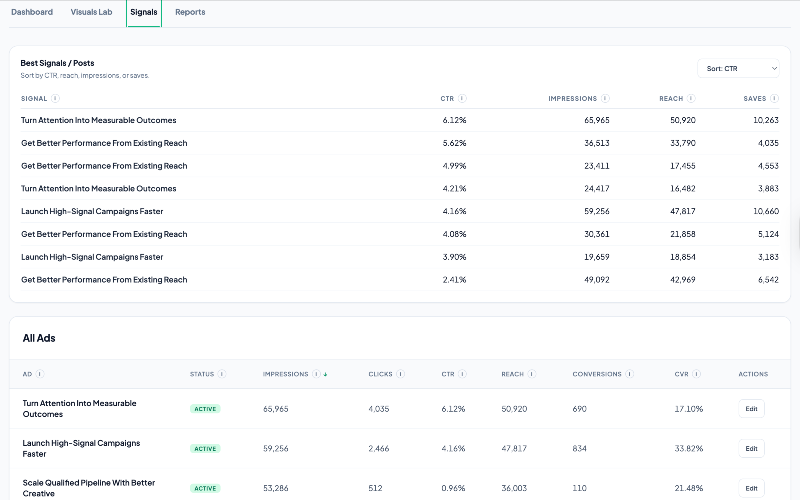
Task: Click info icon beside REACH in Best Signals table
Action: coord(692,98)
